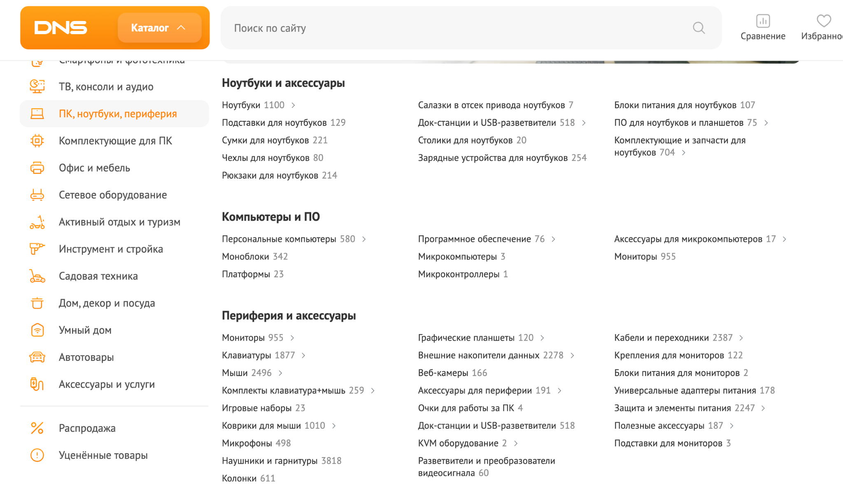Open Уценённые товары section

tap(103, 455)
